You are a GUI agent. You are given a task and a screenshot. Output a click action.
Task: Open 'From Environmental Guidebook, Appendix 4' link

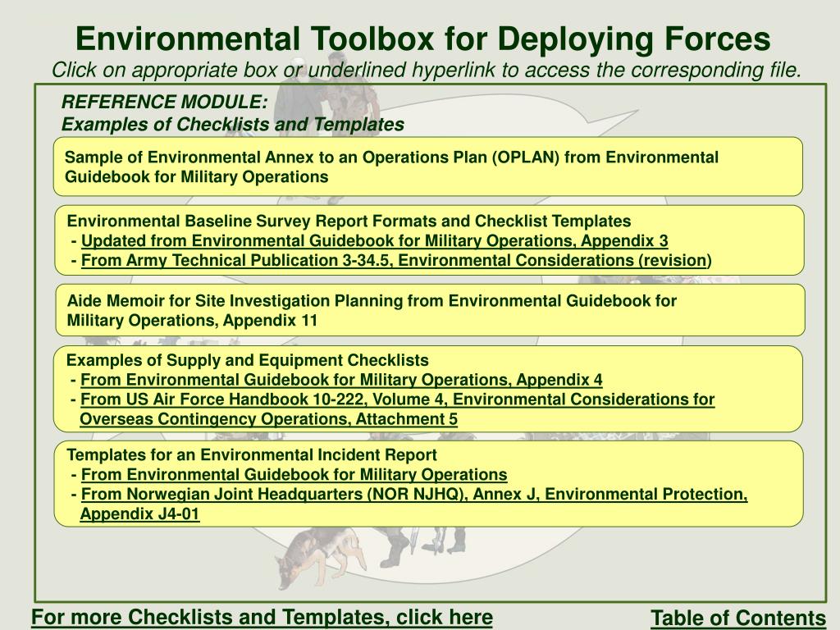click(341, 380)
